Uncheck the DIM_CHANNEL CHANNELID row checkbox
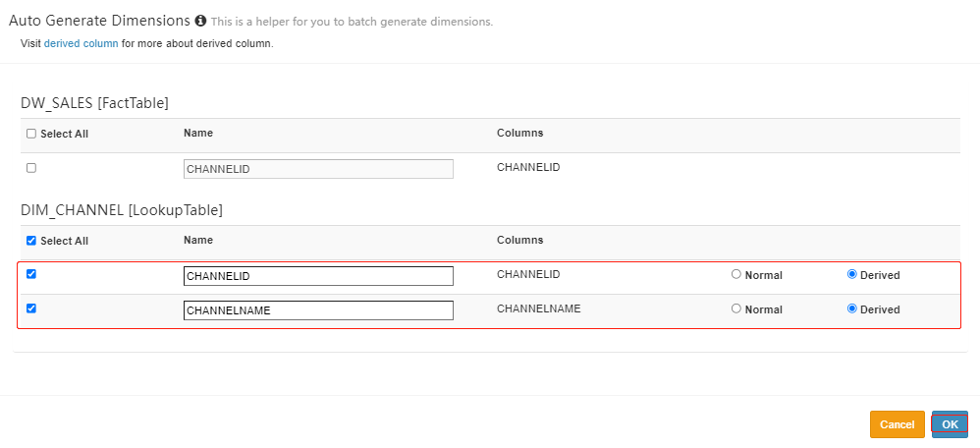980x448 pixels. [31, 274]
